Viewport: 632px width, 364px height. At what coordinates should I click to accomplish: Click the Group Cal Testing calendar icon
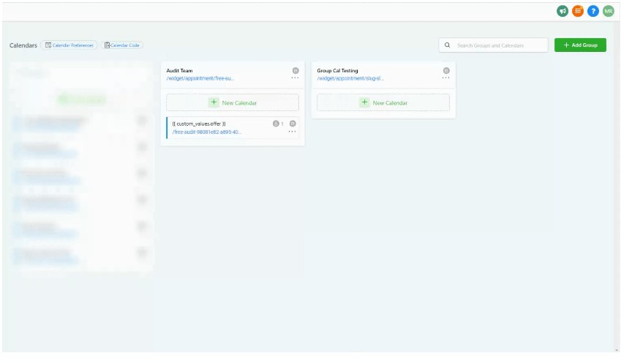coord(446,71)
